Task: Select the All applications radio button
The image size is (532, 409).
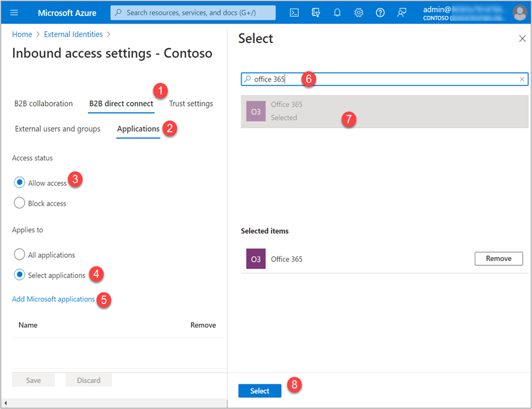Action: pyautogui.click(x=19, y=255)
